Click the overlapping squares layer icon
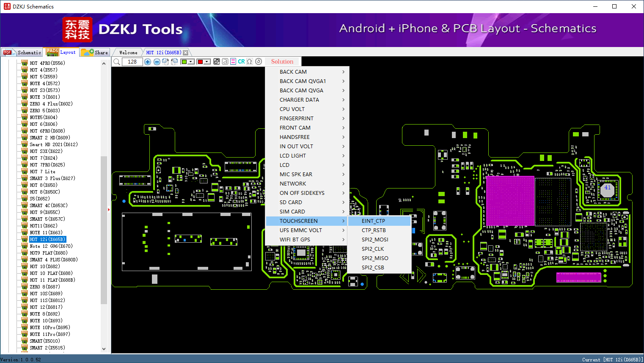Viewport: 644px width, 363px height. coord(217,62)
